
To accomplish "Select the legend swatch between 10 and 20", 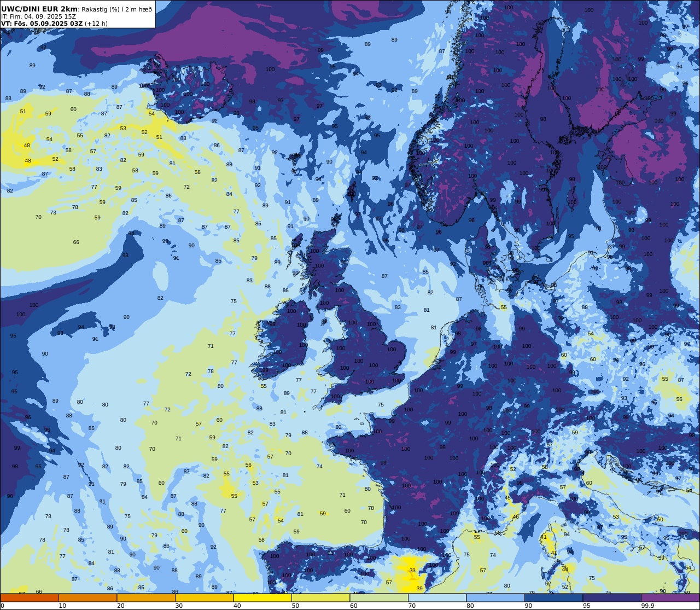I will (x=87, y=597).
